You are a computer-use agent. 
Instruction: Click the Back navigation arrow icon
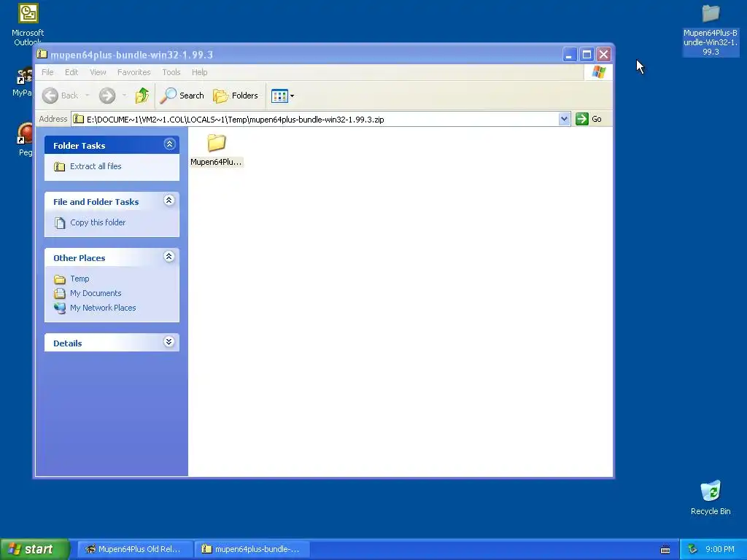coord(50,96)
